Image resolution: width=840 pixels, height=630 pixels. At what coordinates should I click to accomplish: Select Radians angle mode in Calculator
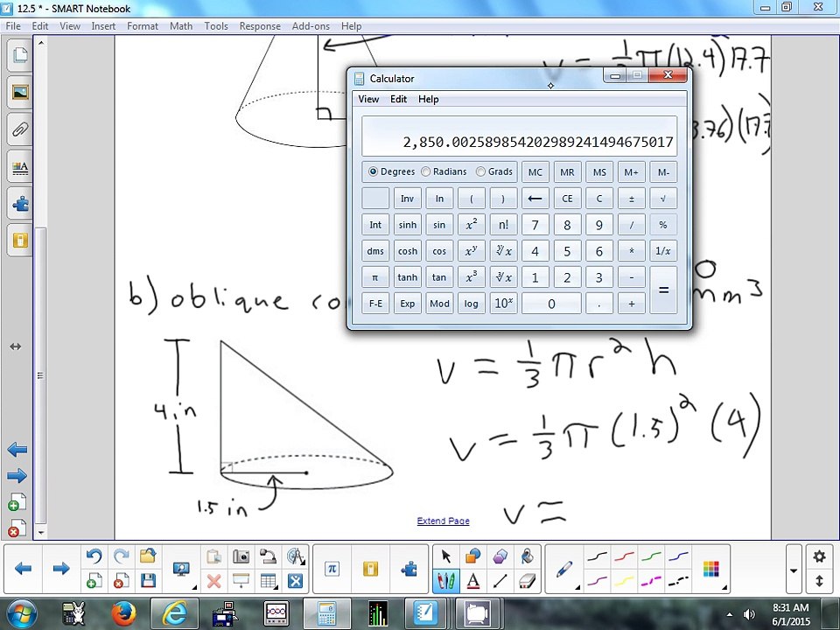[444, 171]
